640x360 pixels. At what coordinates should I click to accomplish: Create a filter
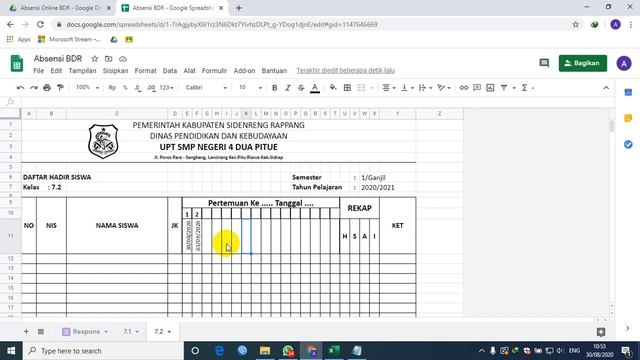click(504, 88)
